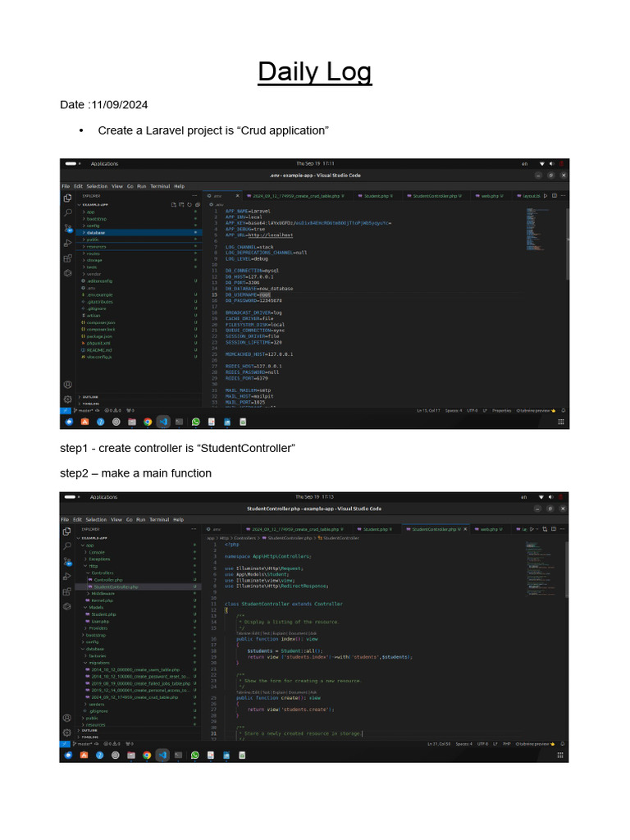The width and height of the screenshot is (630, 840).
Task: Collapse the Http folder in StudentController.php window
Action: pos(139,566)
